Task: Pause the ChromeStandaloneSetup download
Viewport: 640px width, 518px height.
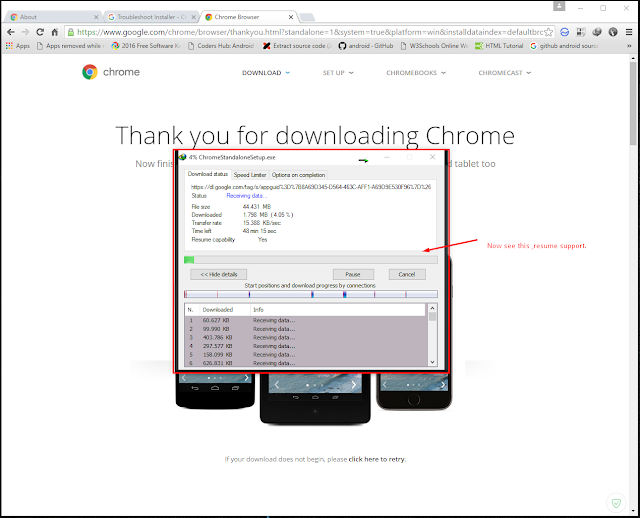Action: pos(353,274)
